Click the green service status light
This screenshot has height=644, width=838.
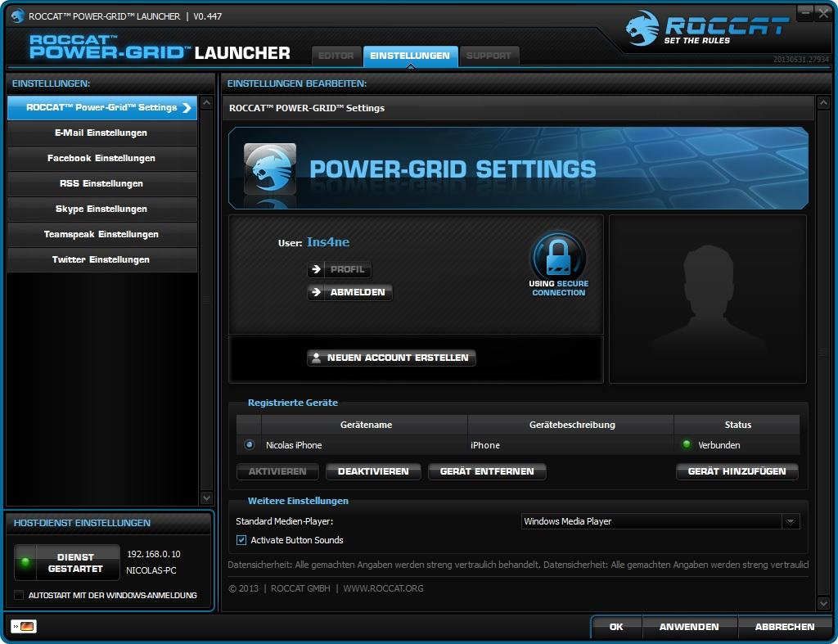pos(25,561)
